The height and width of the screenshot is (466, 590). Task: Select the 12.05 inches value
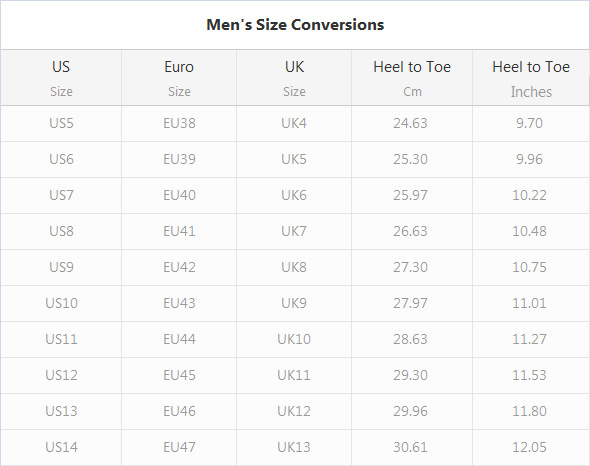pyautogui.click(x=529, y=447)
